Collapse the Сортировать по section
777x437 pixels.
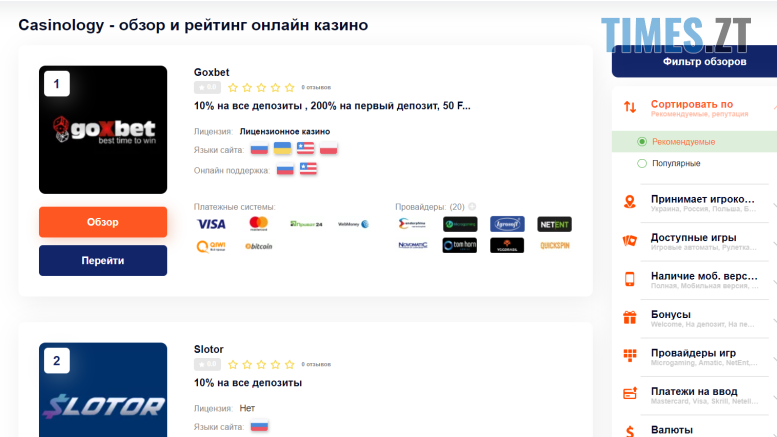695,107
